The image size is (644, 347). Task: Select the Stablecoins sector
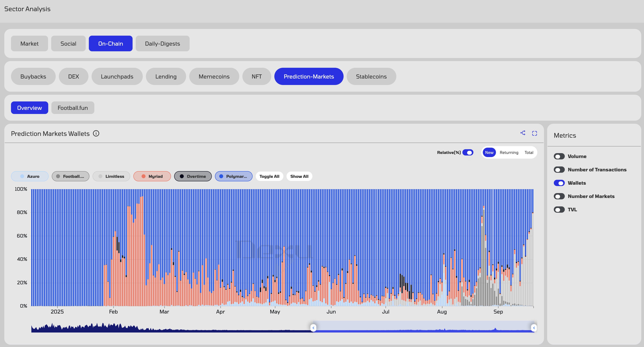(x=371, y=77)
